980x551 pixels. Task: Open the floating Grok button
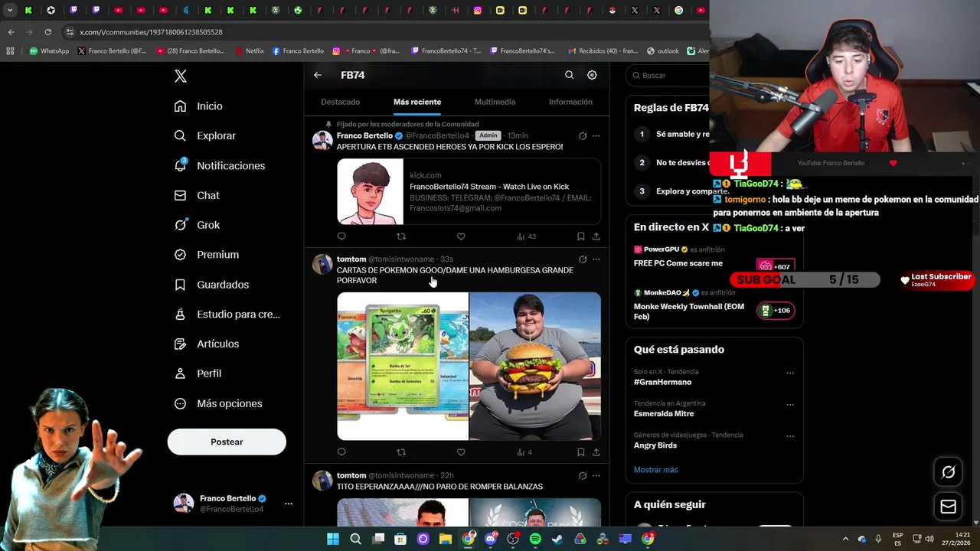click(948, 472)
